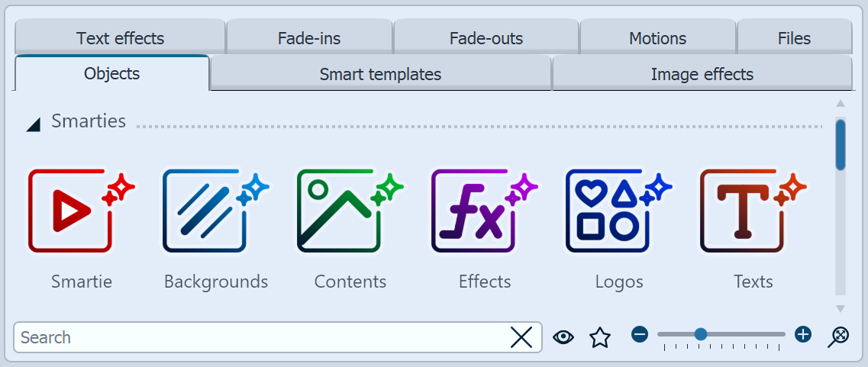The height and width of the screenshot is (367, 868).
Task: Increase icon size with plus button
Action: pyautogui.click(x=802, y=334)
